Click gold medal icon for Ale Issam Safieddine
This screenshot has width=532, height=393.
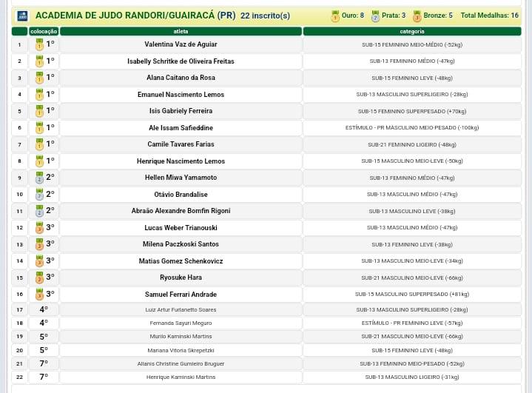click(40, 127)
